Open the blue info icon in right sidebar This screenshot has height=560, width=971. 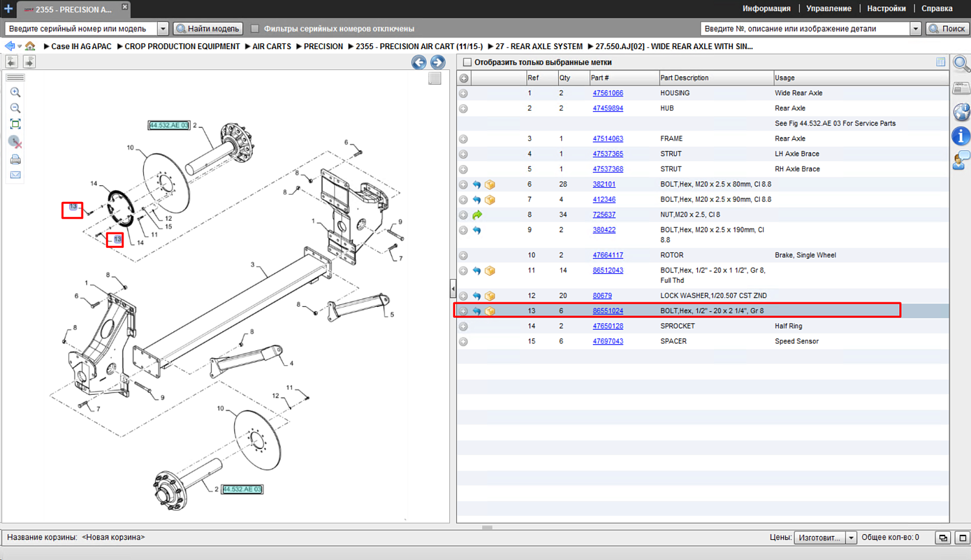961,136
